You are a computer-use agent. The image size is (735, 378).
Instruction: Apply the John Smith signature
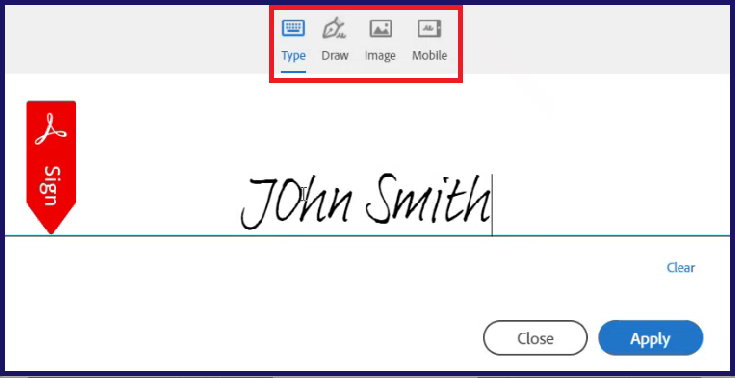(x=651, y=338)
